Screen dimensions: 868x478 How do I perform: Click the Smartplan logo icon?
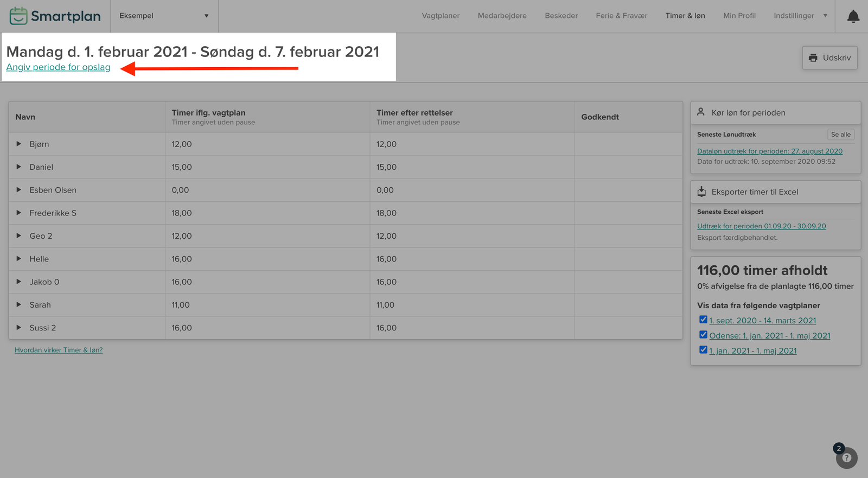18,16
